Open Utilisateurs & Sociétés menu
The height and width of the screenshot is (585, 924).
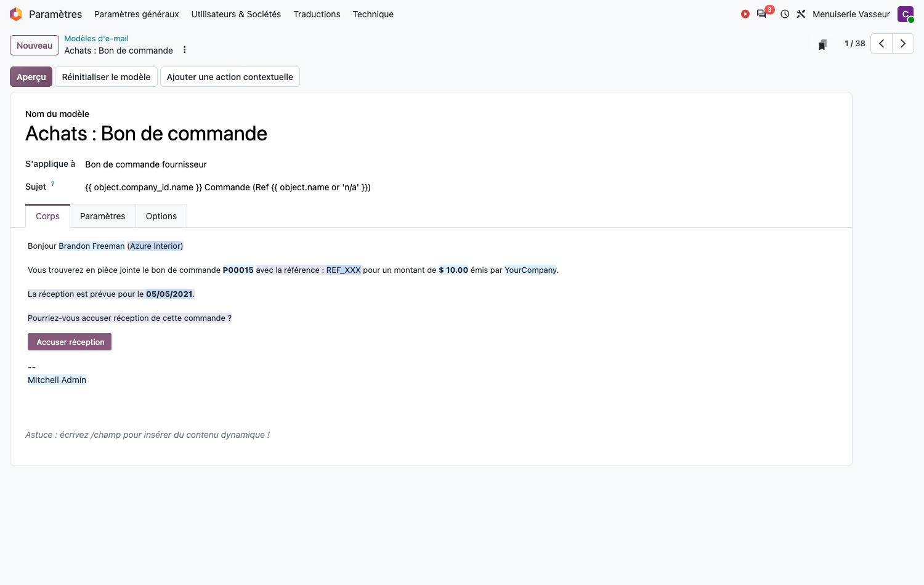tap(236, 14)
